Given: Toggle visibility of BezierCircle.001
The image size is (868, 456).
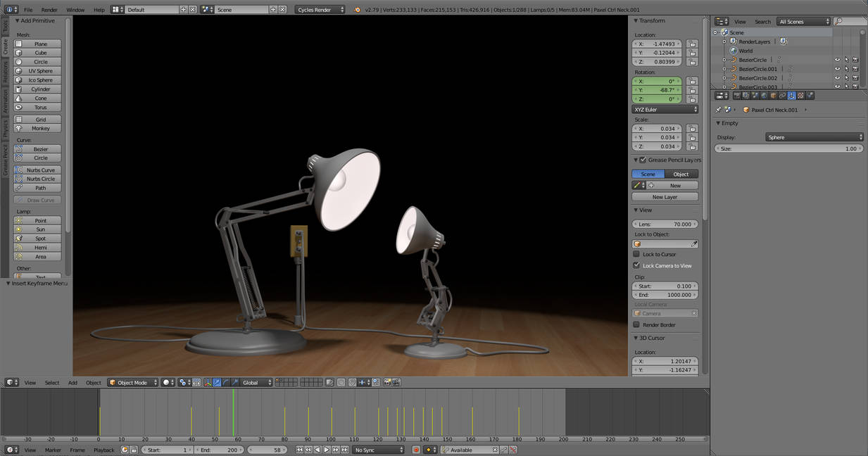Looking at the screenshot, I should click(x=837, y=69).
